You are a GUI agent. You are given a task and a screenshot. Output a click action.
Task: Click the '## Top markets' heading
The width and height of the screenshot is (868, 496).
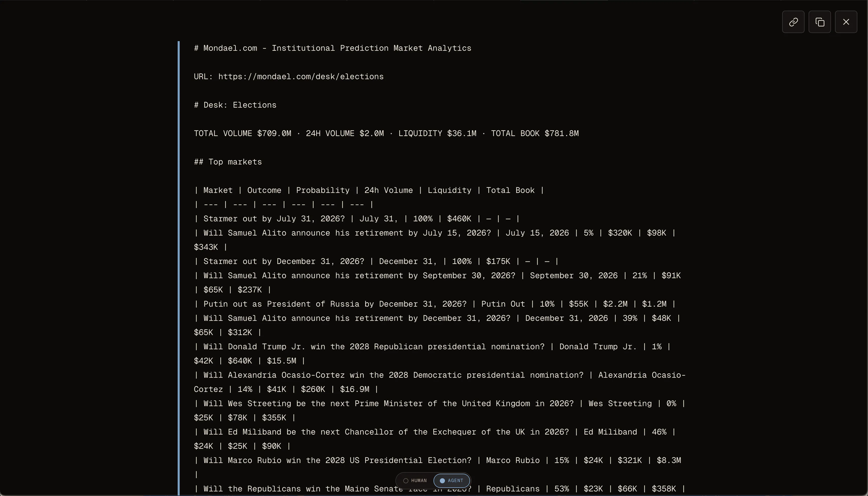[x=228, y=162]
